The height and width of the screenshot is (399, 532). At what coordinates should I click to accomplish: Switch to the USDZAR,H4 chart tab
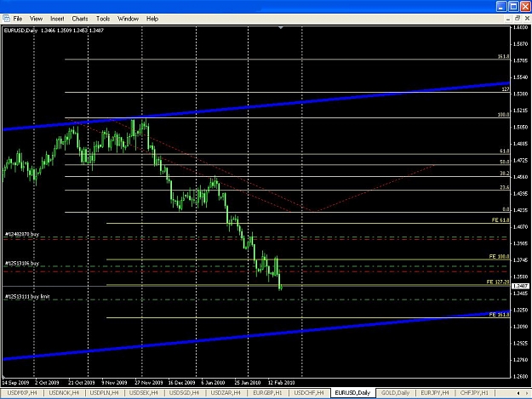226,393
